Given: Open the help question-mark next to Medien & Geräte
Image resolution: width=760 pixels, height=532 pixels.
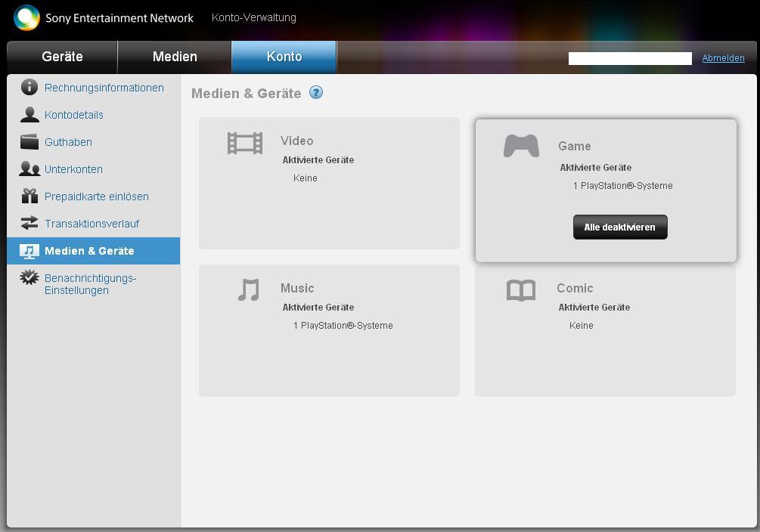Looking at the screenshot, I should [316, 92].
